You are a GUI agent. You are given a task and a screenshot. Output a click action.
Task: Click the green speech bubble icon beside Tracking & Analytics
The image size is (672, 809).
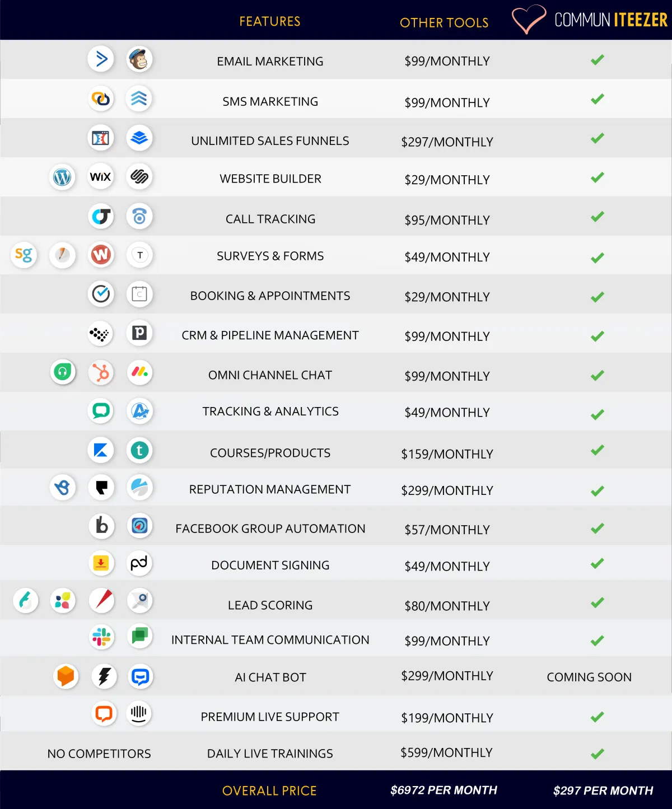coord(101,411)
